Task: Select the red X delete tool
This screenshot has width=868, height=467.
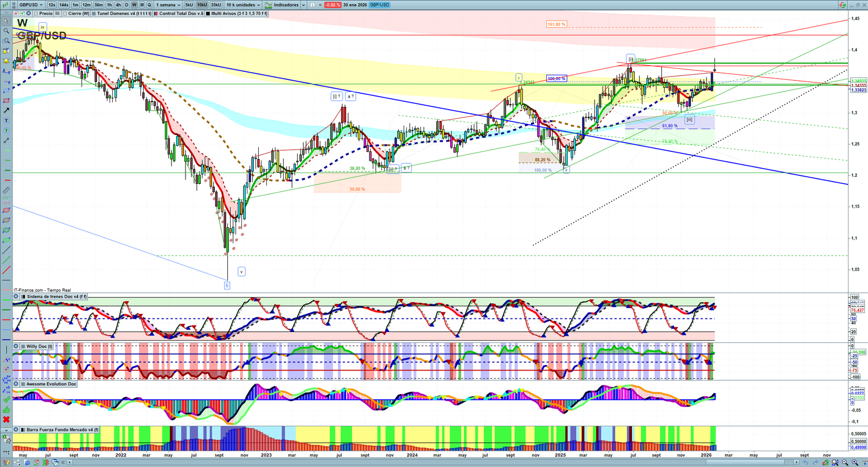Action: point(7,419)
